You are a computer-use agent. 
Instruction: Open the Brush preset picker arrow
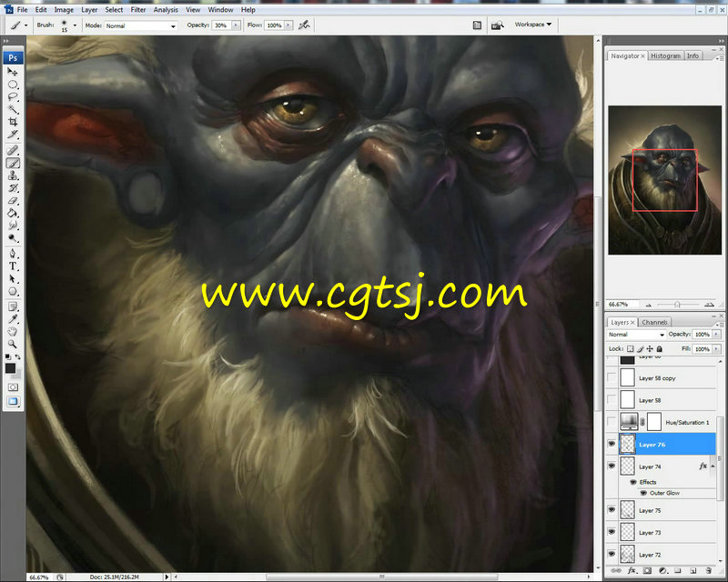coord(75,25)
